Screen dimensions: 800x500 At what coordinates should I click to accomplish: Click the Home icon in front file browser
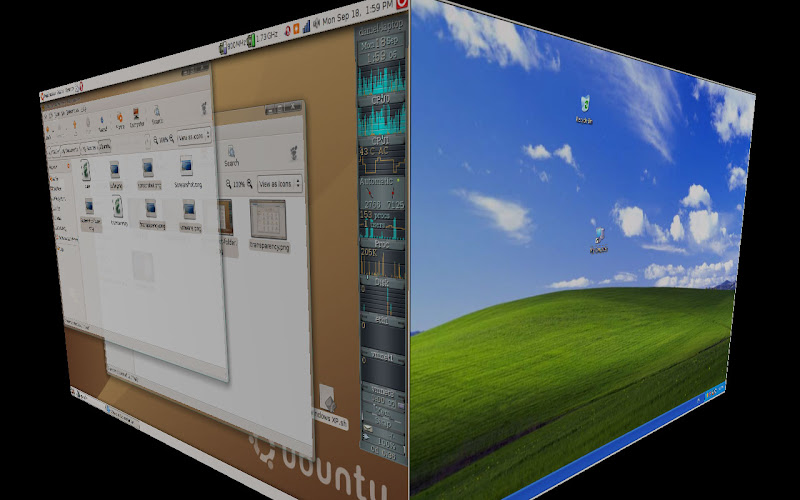point(119,120)
